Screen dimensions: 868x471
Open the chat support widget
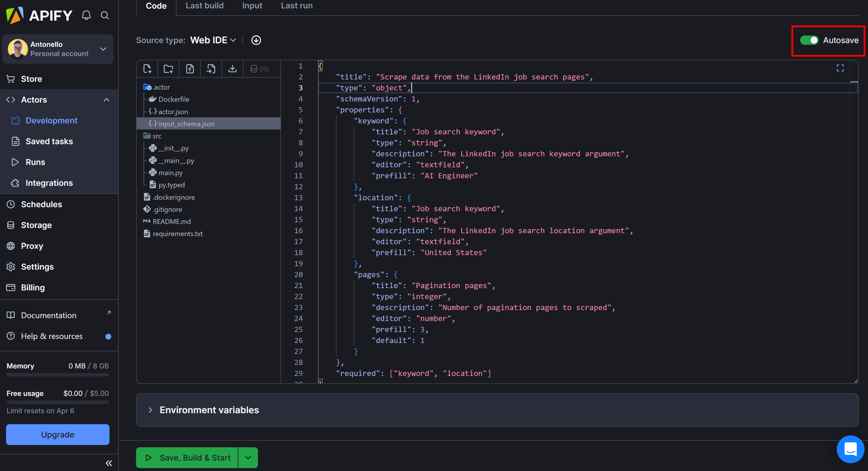[851, 449]
